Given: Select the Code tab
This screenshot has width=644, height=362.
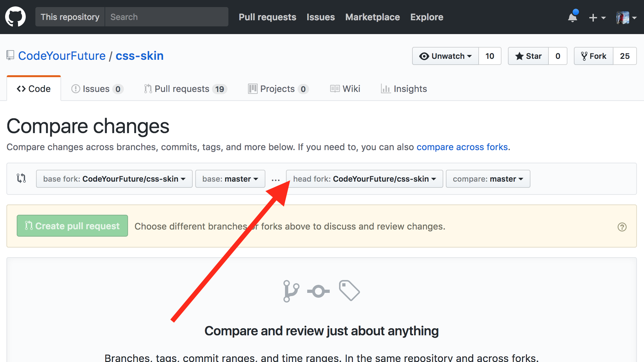Looking at the screenshot, I should pos(34,89).
